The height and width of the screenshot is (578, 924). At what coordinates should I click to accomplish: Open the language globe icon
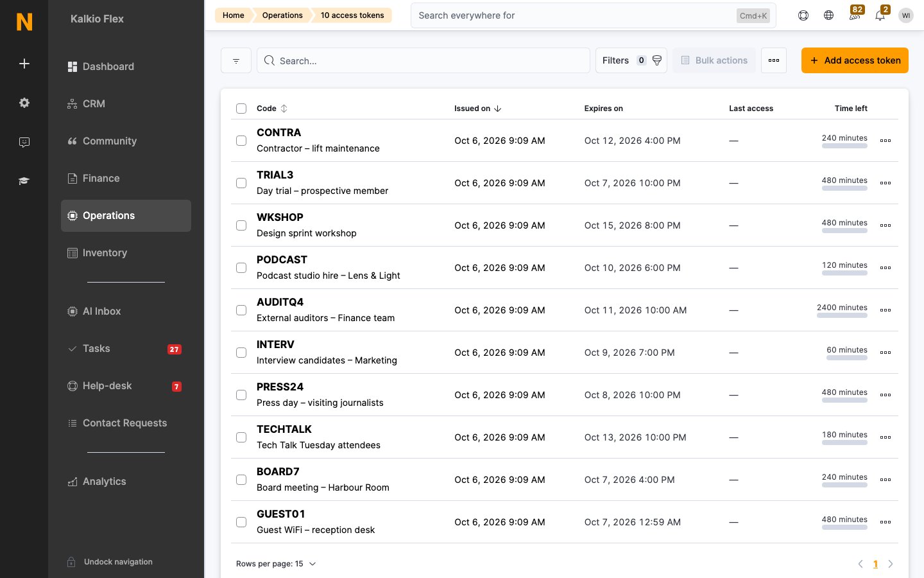829,15
